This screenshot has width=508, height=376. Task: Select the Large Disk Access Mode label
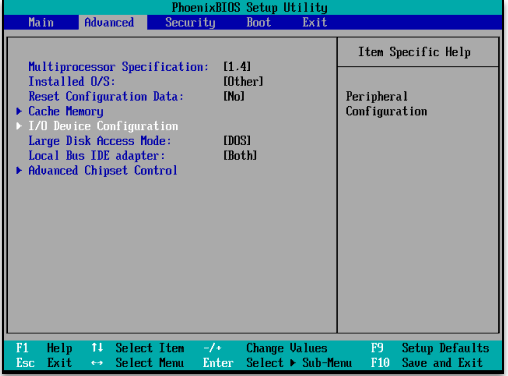100,141
